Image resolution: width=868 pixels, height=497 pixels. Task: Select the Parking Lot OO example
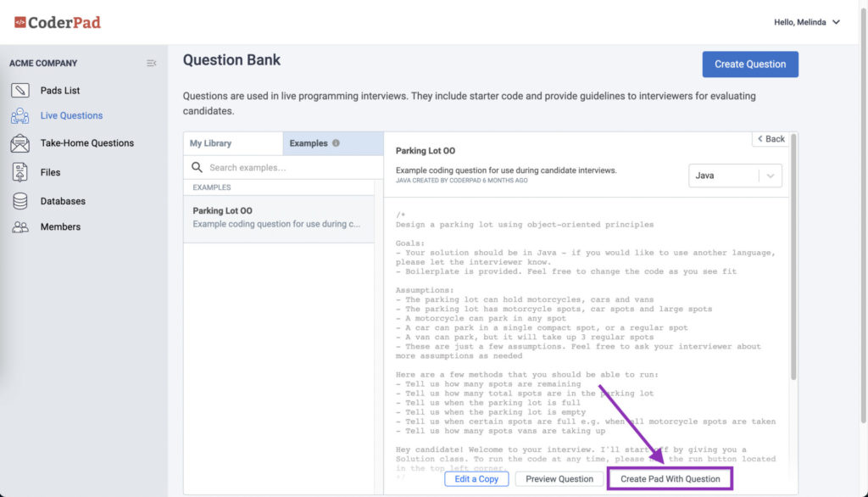pos(279,218)
